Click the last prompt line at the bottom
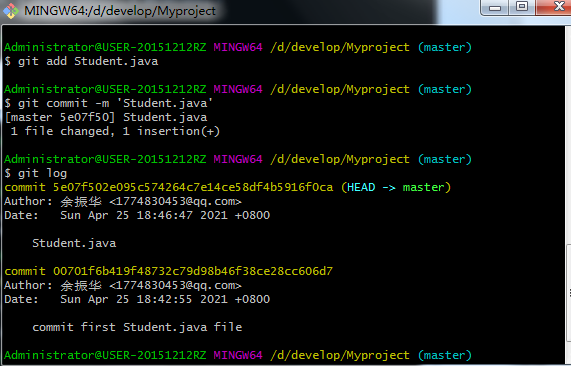 coord(238,355)
